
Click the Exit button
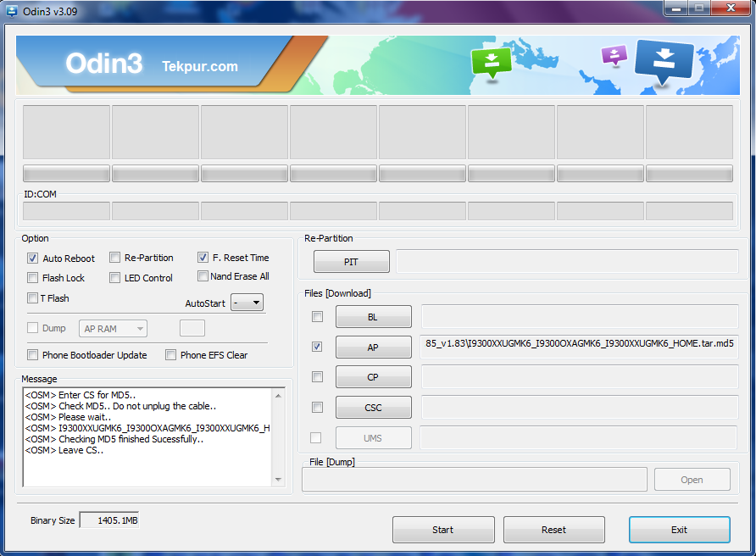pyautogui.click(x=680, y=530)
